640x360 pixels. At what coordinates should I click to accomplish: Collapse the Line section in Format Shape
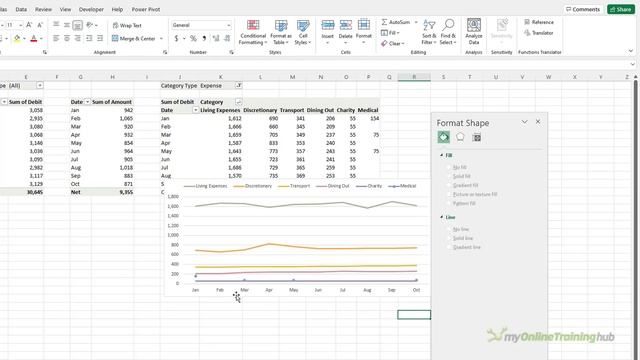(442, 217)
